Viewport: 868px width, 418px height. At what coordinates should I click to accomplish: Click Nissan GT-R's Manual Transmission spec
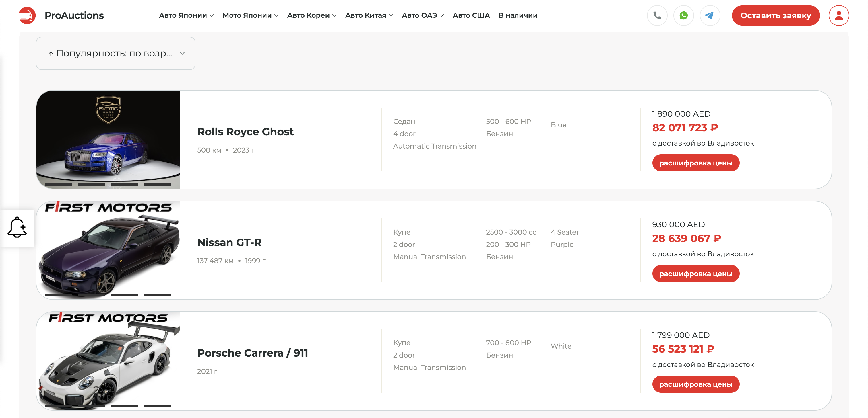(x=429, y=257)
